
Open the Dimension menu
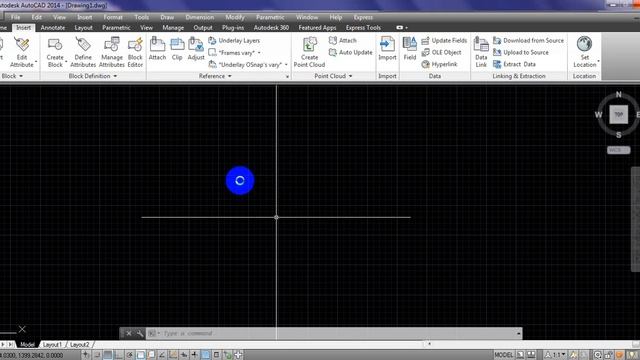tap(200, 17)
